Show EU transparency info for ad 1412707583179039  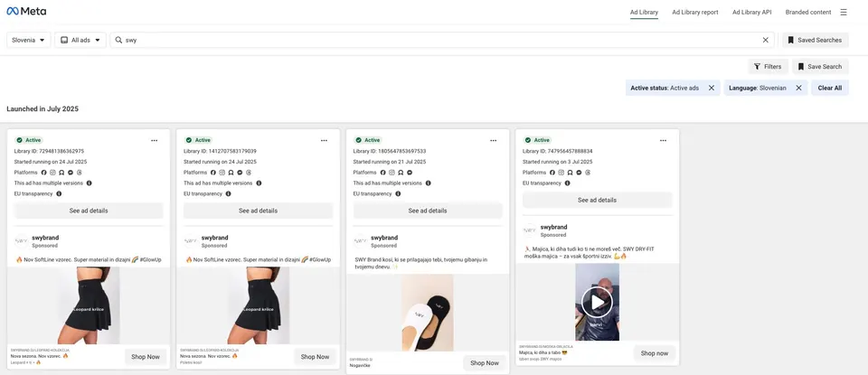point(228,193)
